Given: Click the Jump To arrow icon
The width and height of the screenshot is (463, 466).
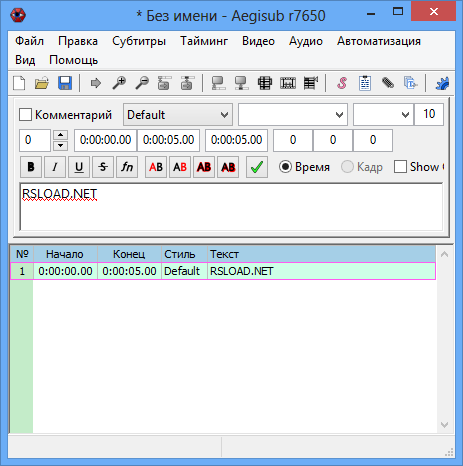Looking at the screenshot, I should (96, 83).
